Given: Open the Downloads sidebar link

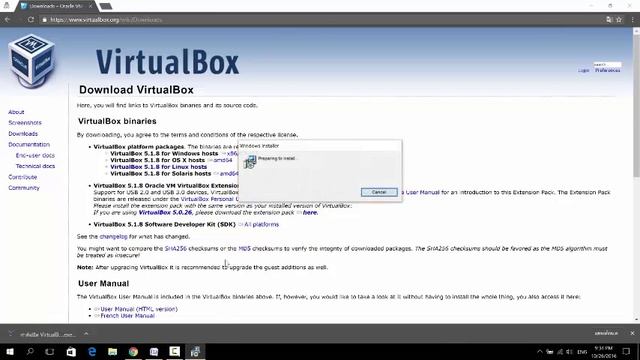Looking at the screenshot, I should pyautogui.click(x=23, y=133).
